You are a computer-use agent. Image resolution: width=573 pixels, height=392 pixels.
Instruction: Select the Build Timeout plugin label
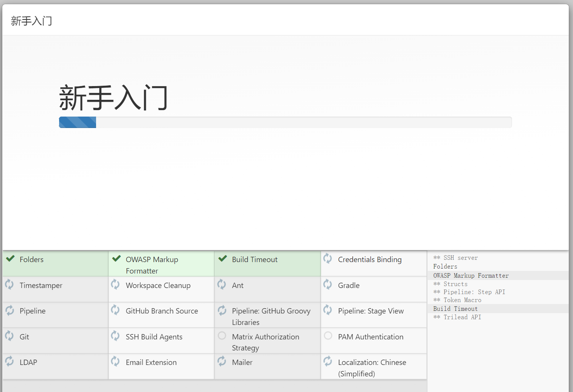click(255, 259)
